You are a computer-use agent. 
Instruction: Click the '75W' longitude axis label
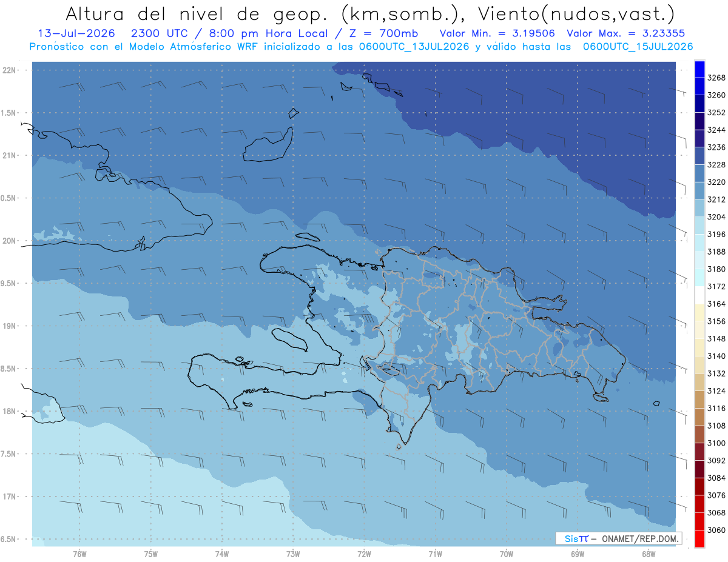[x=151, y=554]
